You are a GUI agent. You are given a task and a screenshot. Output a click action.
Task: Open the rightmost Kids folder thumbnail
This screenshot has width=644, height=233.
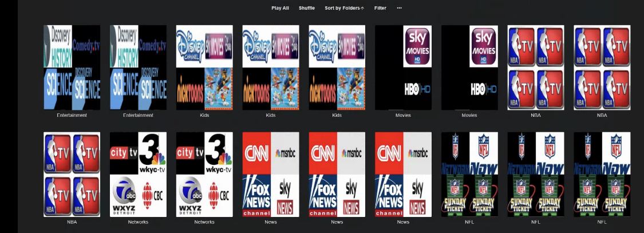click(337, 68)
